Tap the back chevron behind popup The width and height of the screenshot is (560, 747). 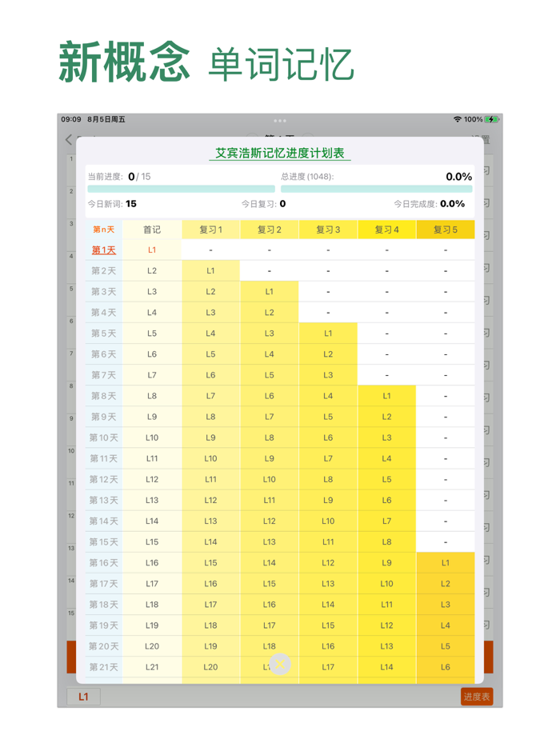(x=69, y=140)
